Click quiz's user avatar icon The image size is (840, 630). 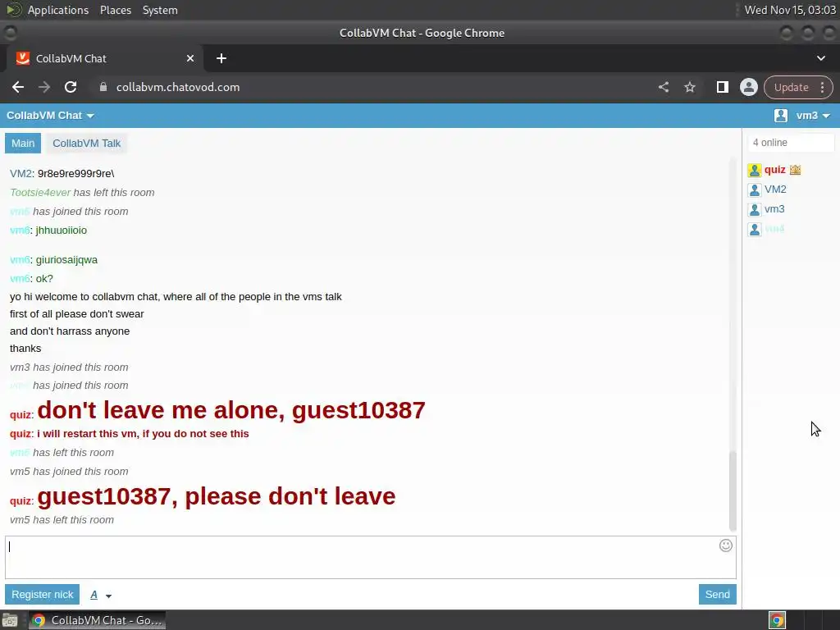755,171
